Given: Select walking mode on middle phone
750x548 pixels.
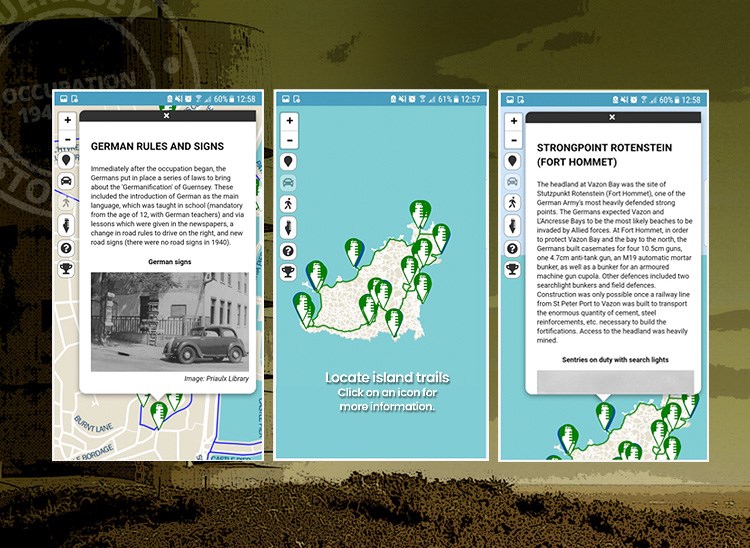Looking at the screenshot, I should click(x=288, y=204).
